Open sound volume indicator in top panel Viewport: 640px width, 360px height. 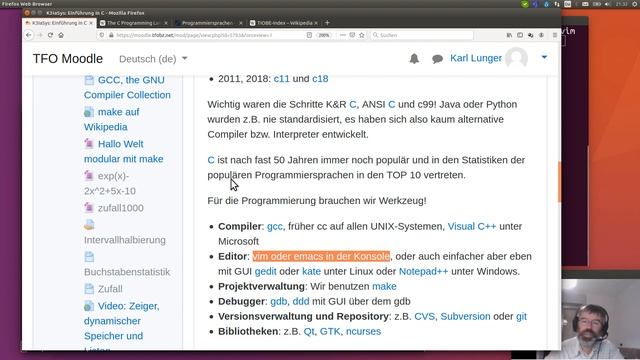point(607,4)
